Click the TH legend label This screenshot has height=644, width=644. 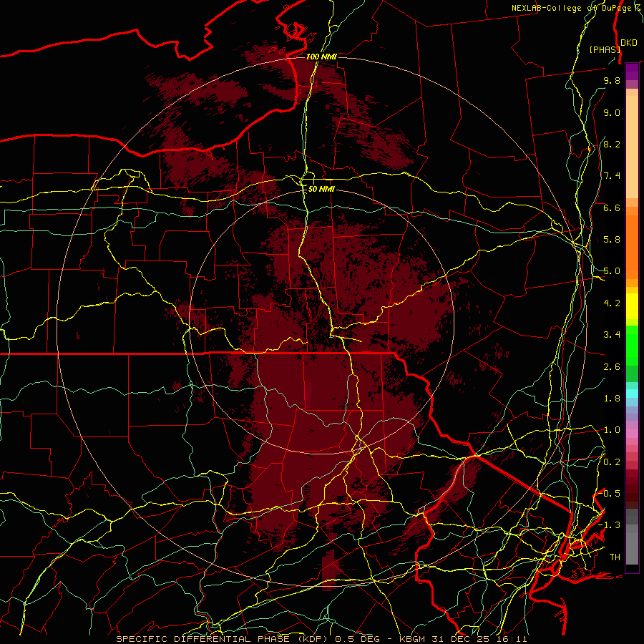[x=615, y=557]
